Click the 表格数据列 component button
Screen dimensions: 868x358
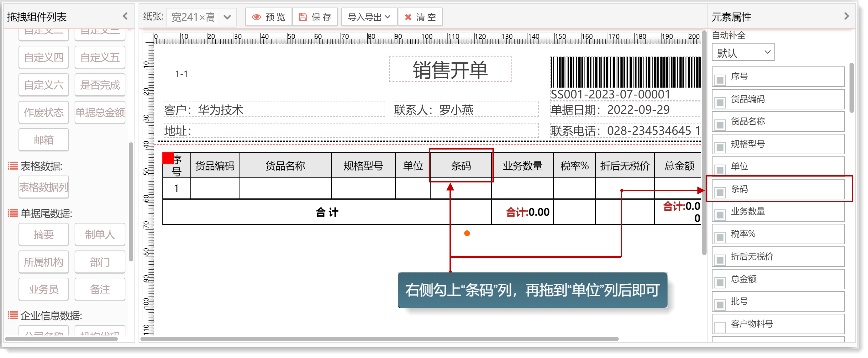click(x=44, y=187)
